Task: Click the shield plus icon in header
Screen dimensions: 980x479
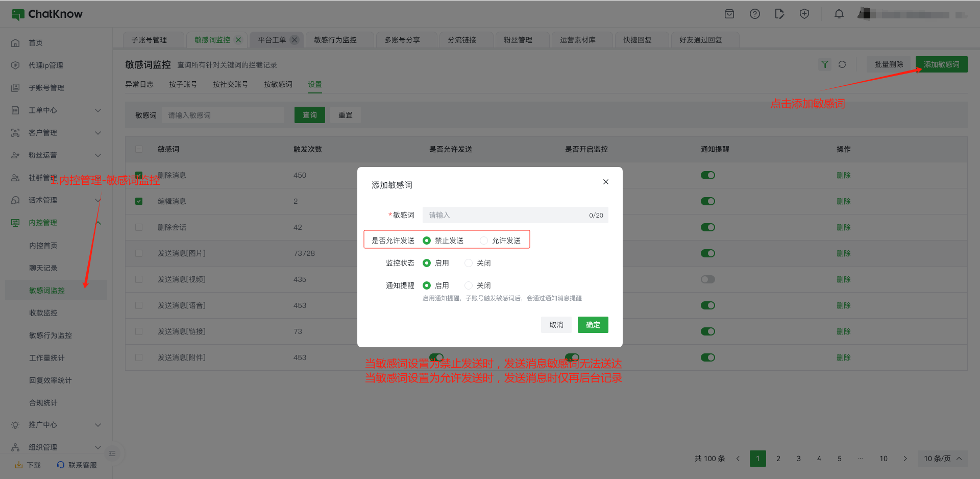Action: 804,14
